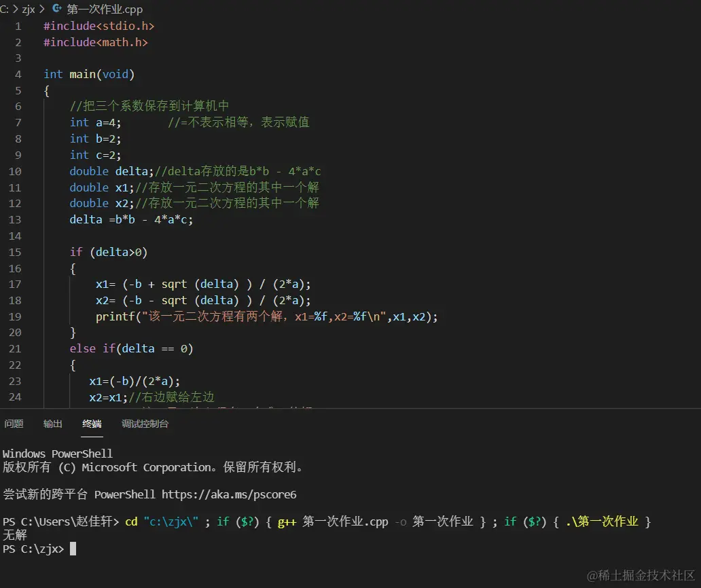
Task: Click the g++ compile command in terminal
Action: 376,521
